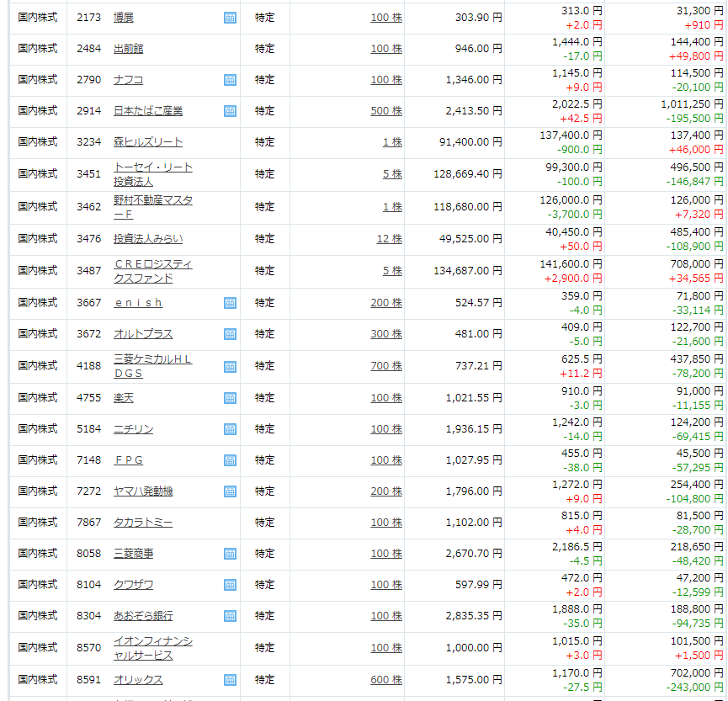Open calendar icon for enish row
The width and height of the screenshot is (728, 701).
point(230,303)
